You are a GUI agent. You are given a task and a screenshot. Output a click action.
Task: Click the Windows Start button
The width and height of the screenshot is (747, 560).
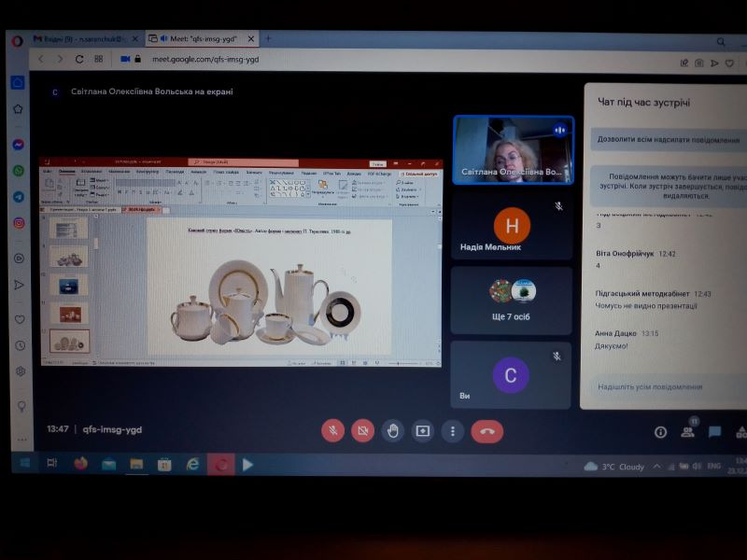coord(24,462)
